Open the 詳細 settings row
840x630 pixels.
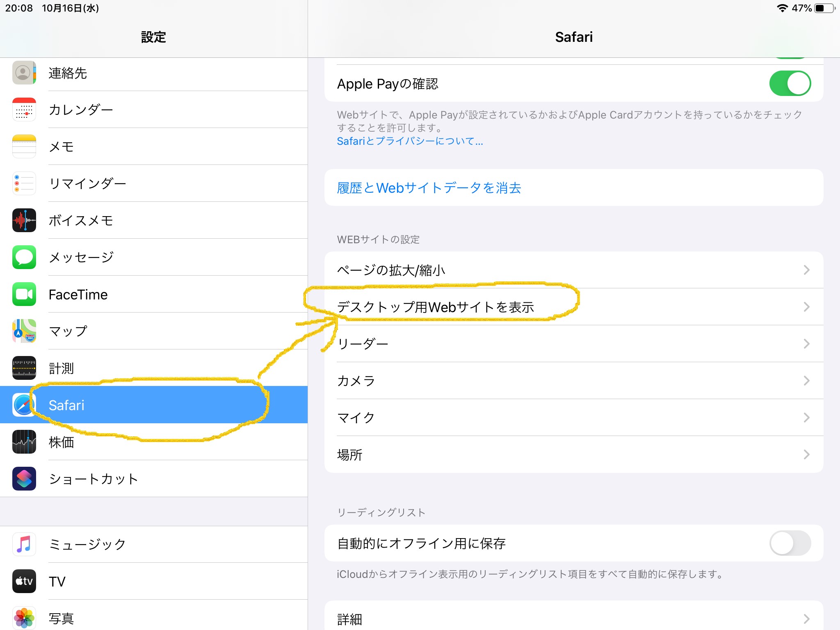tap(574, 616)
